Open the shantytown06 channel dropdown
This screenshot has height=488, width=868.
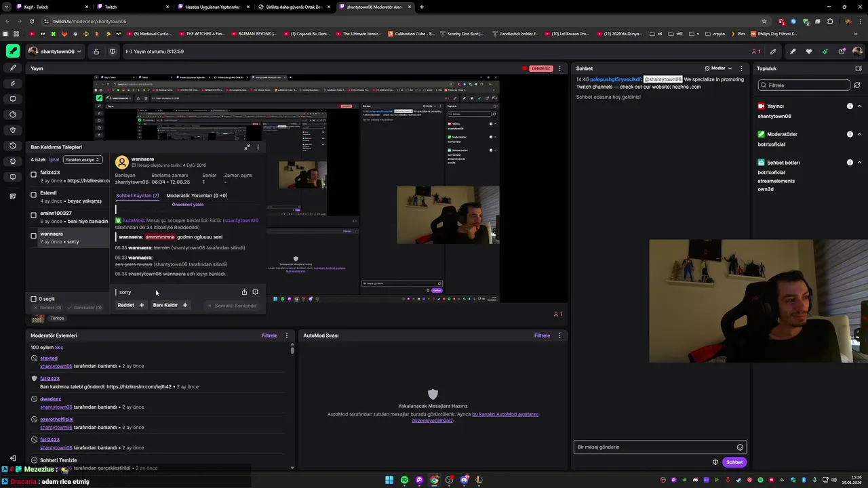tap(55, 52)
